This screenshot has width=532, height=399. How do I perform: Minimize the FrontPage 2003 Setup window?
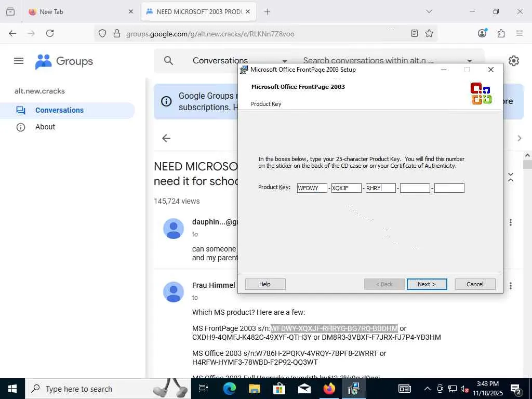click(x=444, y=70)
